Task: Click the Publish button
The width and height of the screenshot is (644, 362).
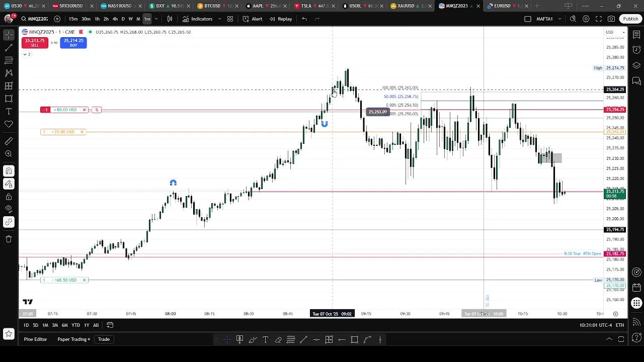Action: (630, 19)
